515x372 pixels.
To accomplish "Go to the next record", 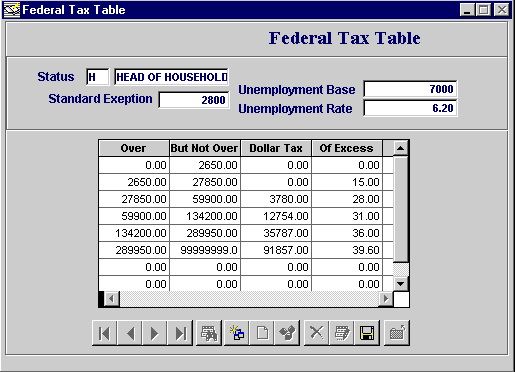I will pyautogui.click(x=155, y=333).
